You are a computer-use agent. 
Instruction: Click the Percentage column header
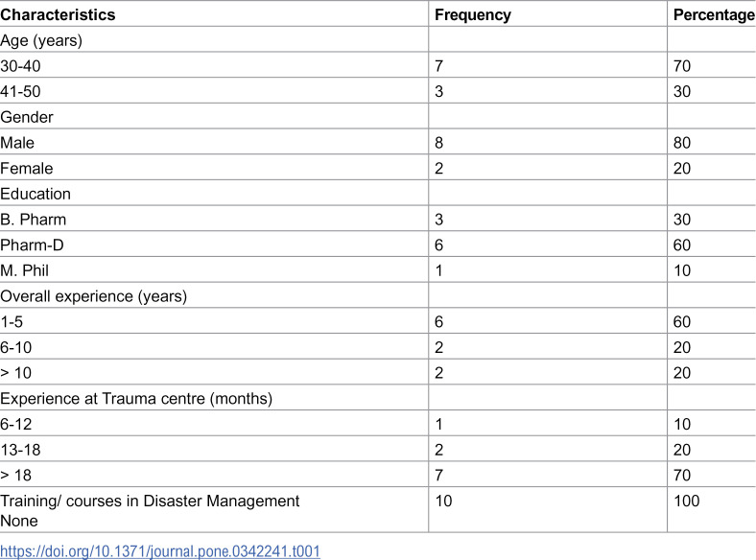(714, 14)
